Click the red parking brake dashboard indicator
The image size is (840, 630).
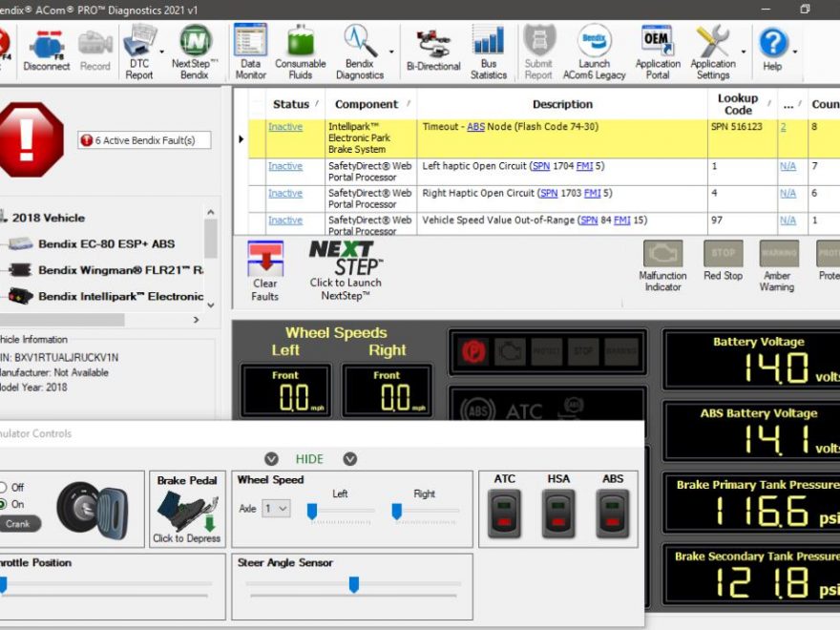click(473, 352)
